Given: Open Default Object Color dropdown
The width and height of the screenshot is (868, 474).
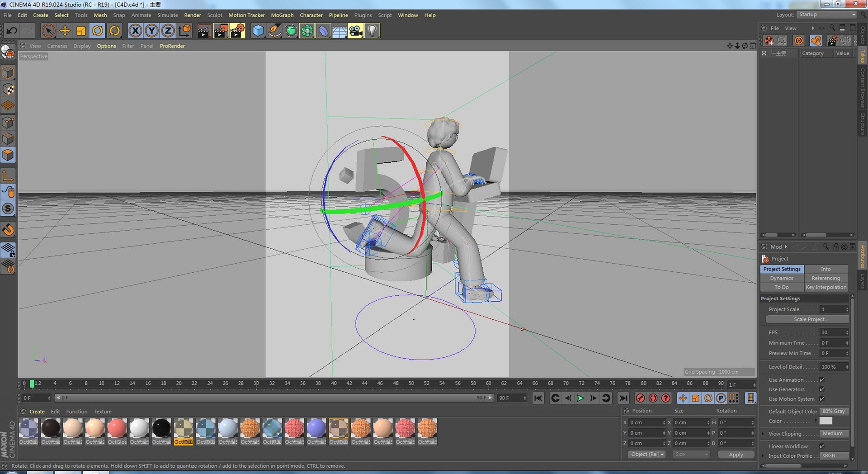Looking at the screenshot, I should pyautogui.click(x=834, y=412).
